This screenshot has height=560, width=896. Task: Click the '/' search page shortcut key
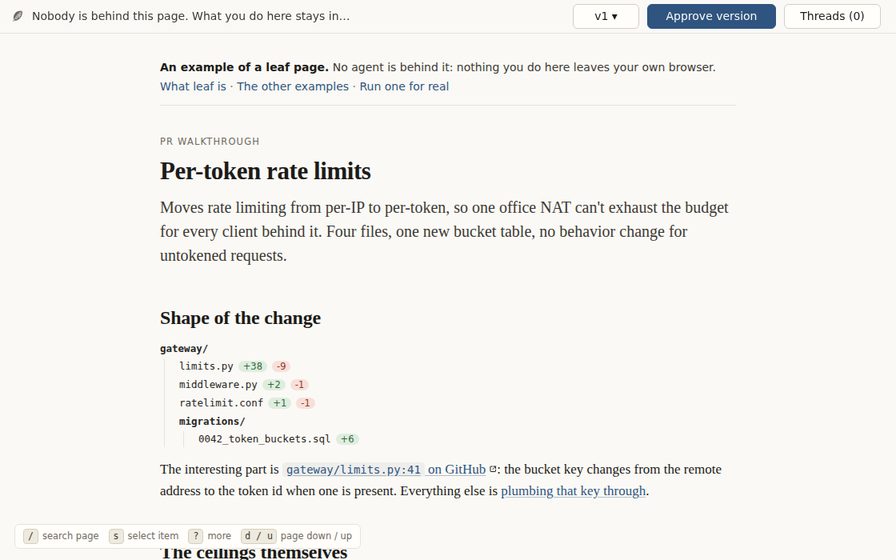31,536
